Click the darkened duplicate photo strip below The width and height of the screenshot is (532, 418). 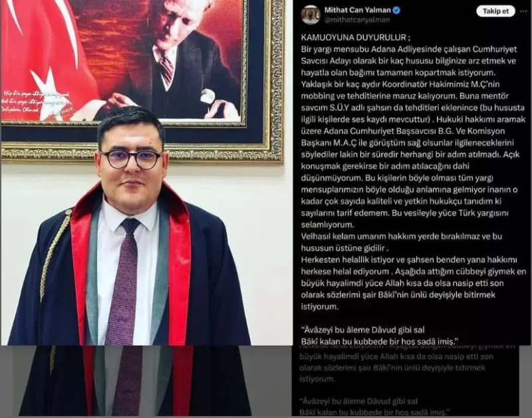pyautogui.click(x=136, y=381)
